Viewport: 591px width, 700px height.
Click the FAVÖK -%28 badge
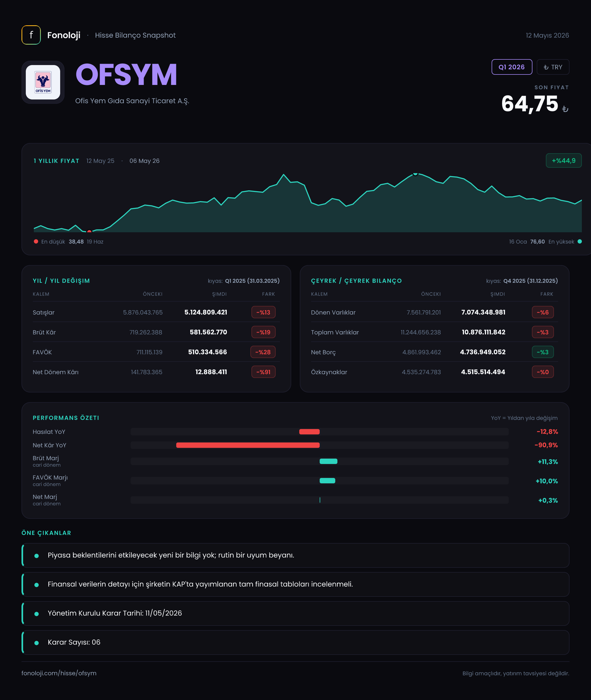point(263,352)
